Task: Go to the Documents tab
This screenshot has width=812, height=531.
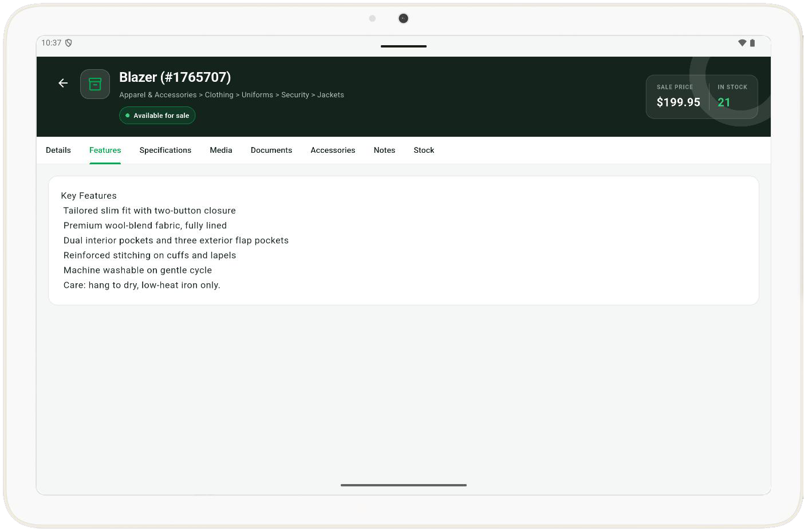Action: pyautogui.click(x=271, y=150)
